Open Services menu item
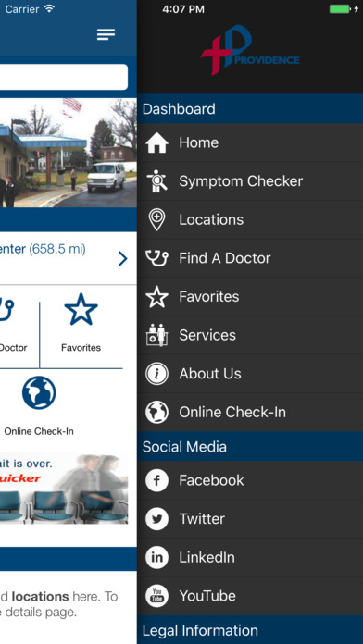The width and height of the screenshot is (363, 644). (x=250, y=335)
